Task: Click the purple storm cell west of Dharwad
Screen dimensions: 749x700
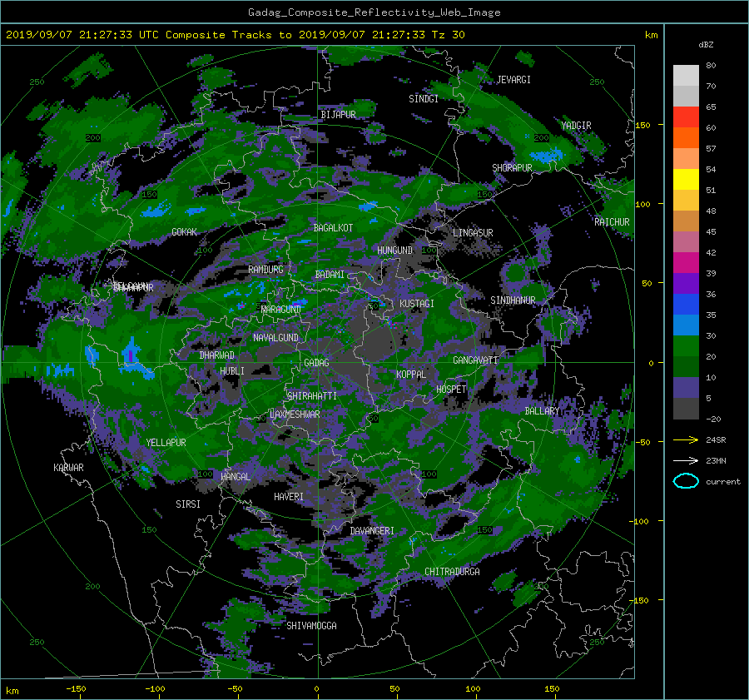Action: click(131, 355)
